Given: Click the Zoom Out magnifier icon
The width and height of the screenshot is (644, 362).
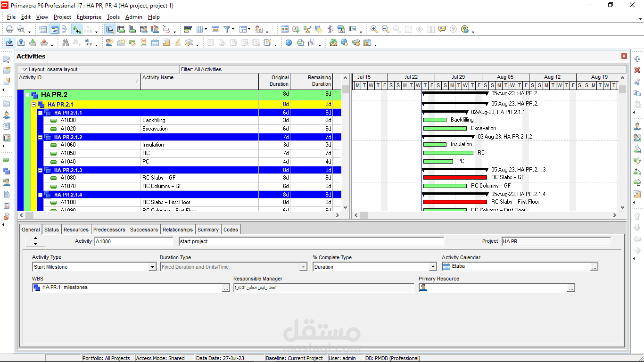Looking at the screenshot, I should [x=386, y=29].
